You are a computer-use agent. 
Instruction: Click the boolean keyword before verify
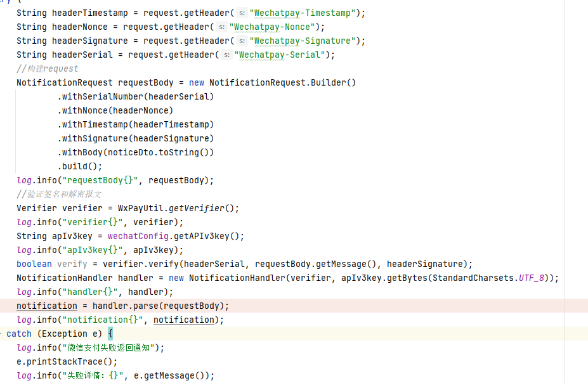34,264
